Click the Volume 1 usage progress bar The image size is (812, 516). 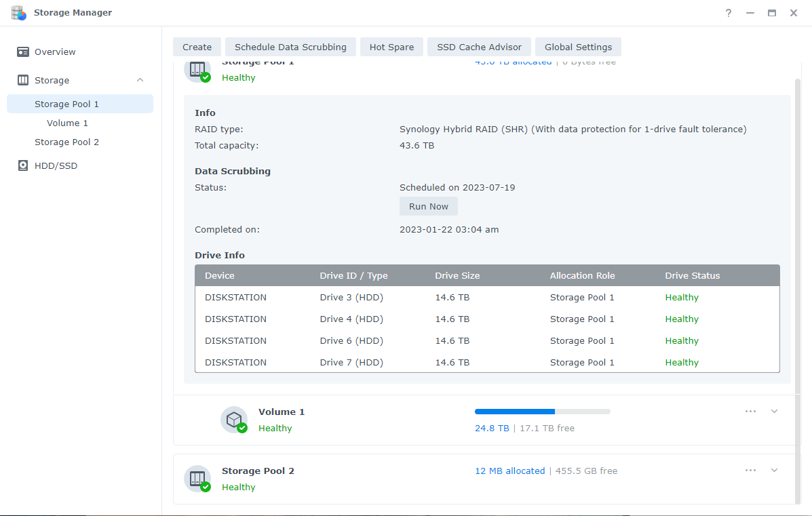[x=542, y=412]
